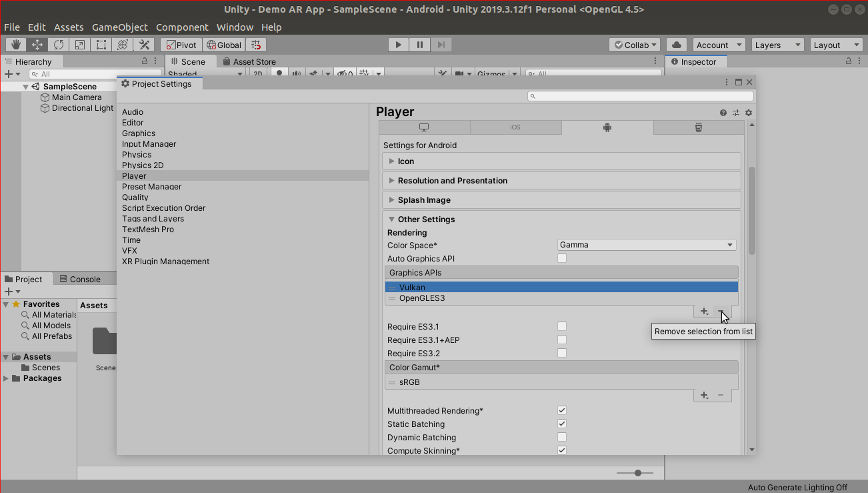
Task: Toggle Static Batching checkbox
Action: pyautogui.click(x=562, y=424)
